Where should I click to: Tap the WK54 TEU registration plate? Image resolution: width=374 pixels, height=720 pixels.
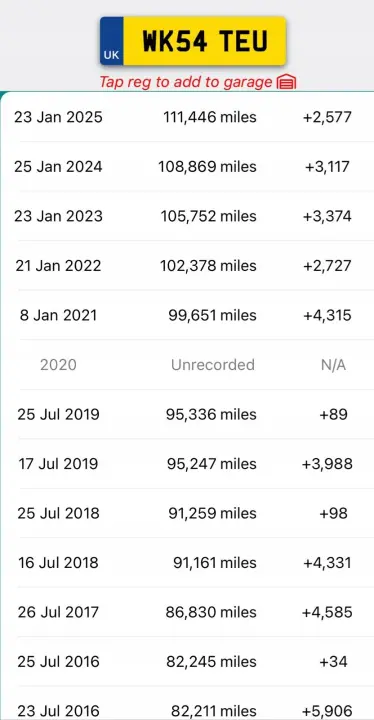[193, 41]
